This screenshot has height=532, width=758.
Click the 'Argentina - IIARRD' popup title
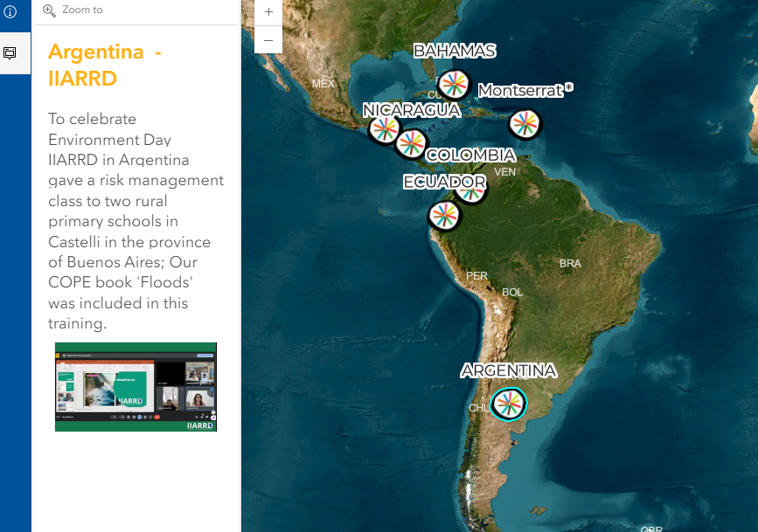click(x=105, y=66)
